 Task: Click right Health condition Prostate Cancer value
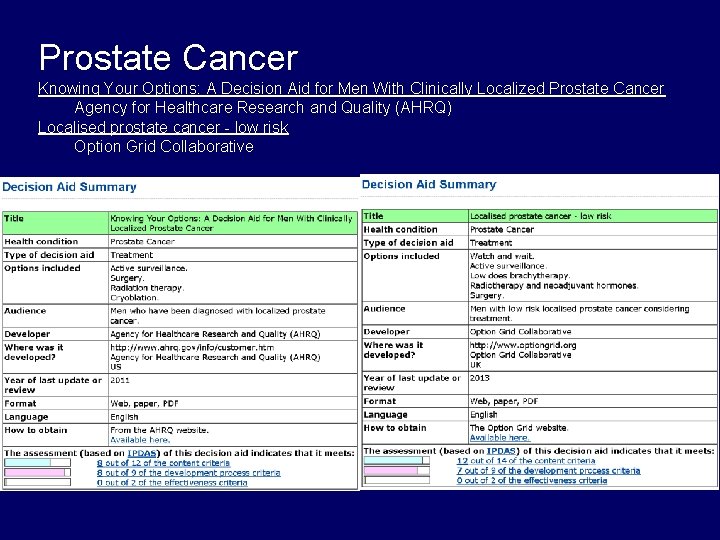point(501,230)
